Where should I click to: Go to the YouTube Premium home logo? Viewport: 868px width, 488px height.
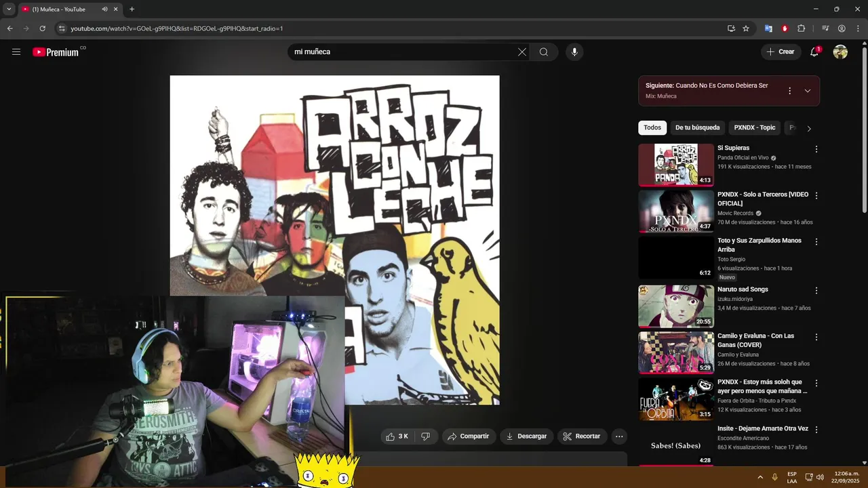56,52
